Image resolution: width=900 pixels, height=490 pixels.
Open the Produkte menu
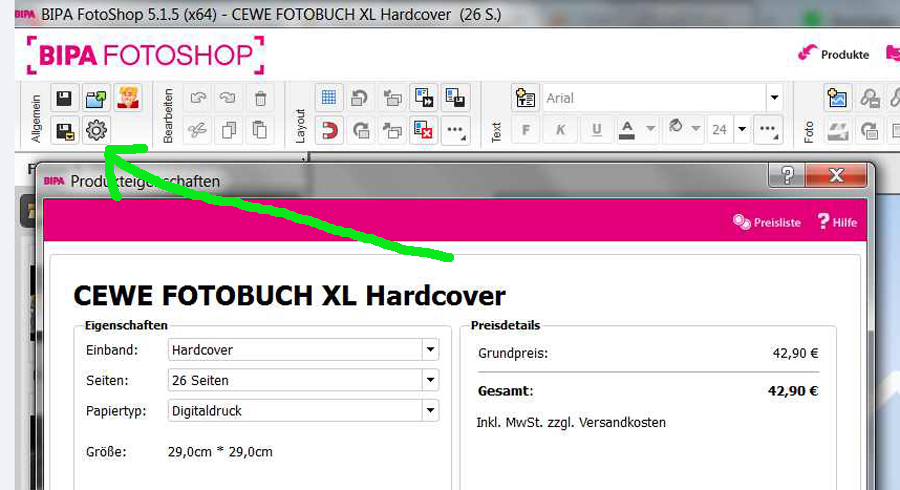click(833, 54)
